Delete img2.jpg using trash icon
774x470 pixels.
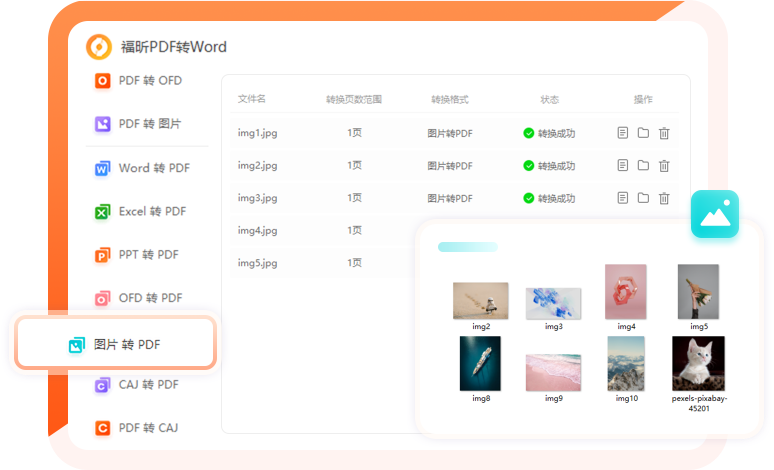[664, 165]
